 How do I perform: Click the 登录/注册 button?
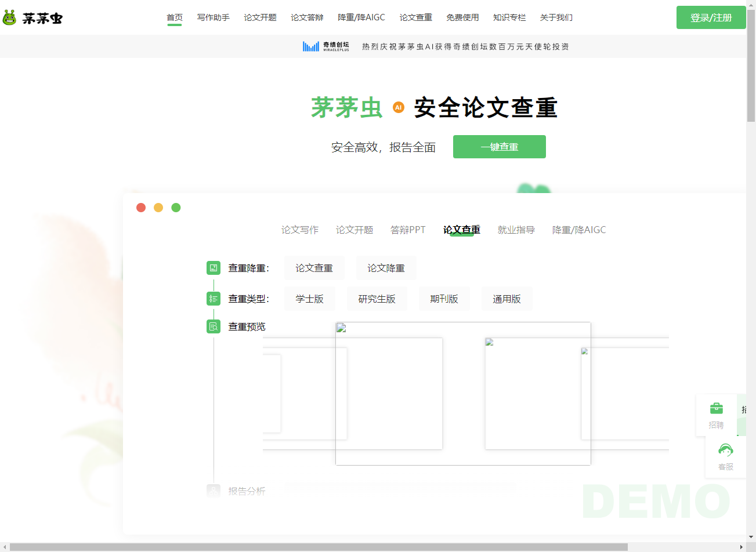pyautogui.click(x=711, y=17)
